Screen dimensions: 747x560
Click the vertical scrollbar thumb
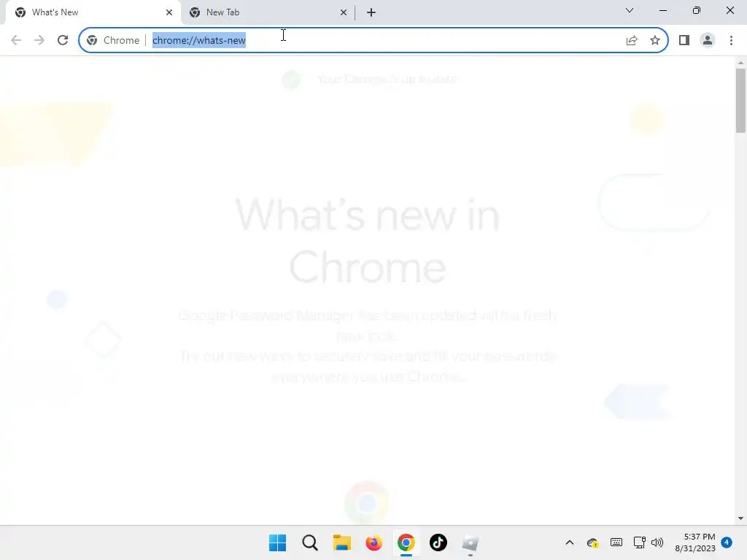click(740, 101)
